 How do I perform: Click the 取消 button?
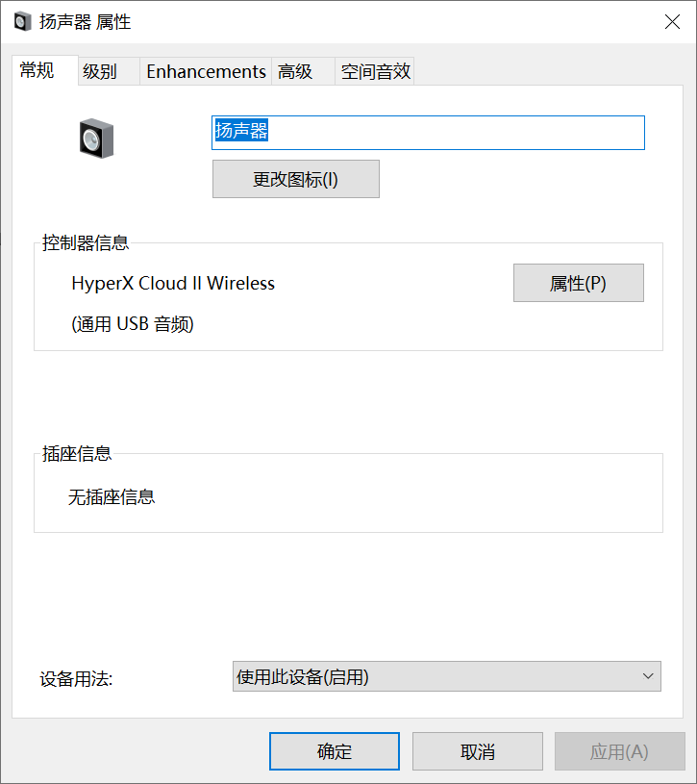click(477, 751)
